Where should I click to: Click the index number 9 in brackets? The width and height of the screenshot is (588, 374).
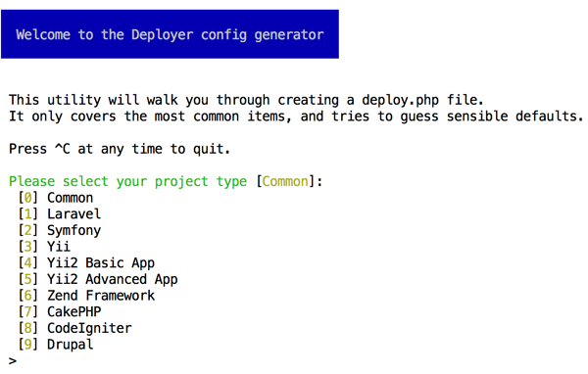point(28,345)
